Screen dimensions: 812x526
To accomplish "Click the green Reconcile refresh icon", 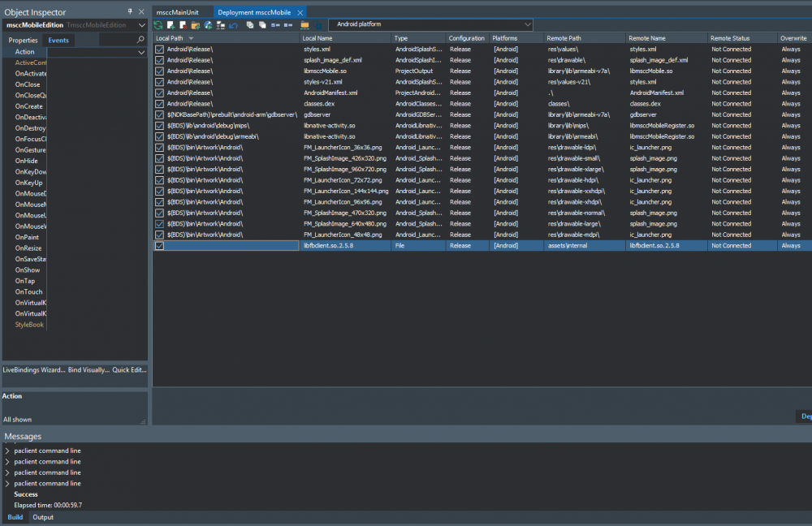I will pyautogui.click(x=158, y=25).
